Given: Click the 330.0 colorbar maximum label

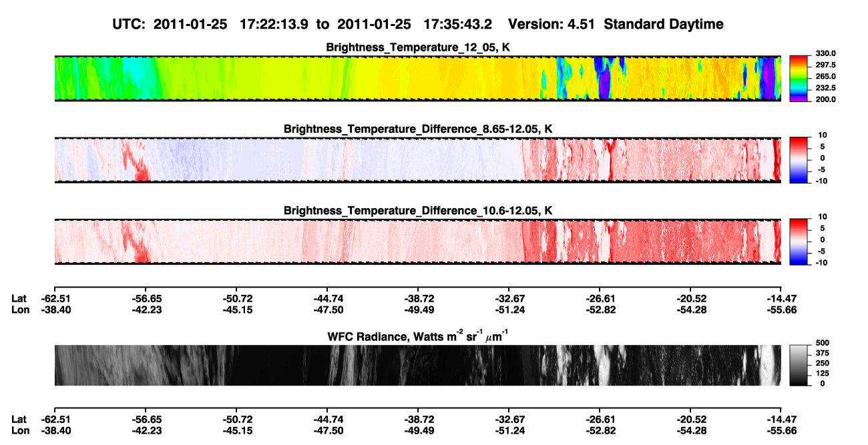Looking at the screenshot, I should [x=825, y=54].
